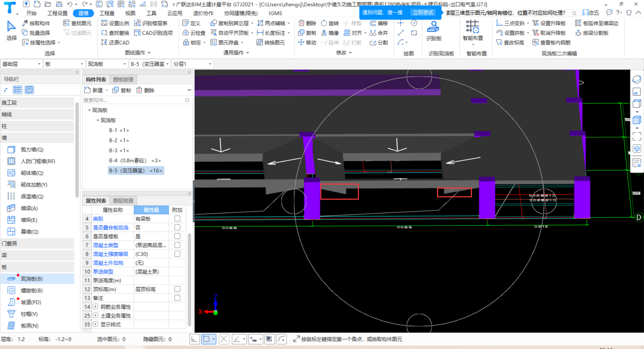644x349 pixels.
Task: Click the 搜索构件 search field
Action: pos(137,100)
